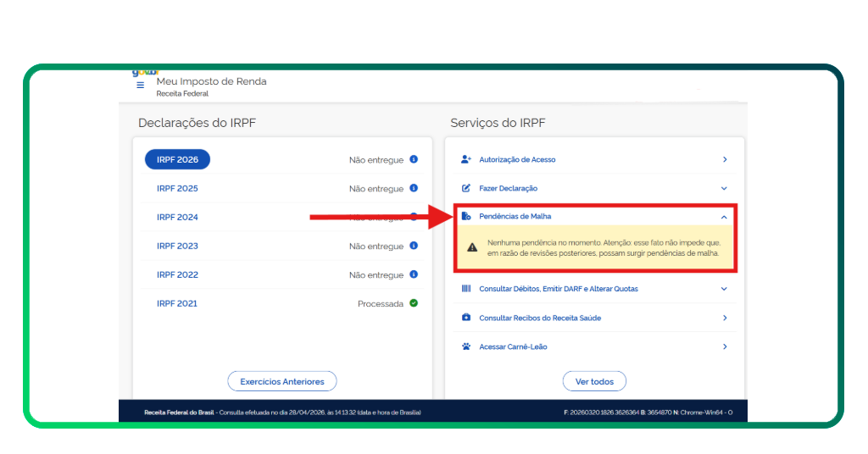868x454 pixels.
Task: Click the Pendências de Malha document icon
Action: (466, 216)
